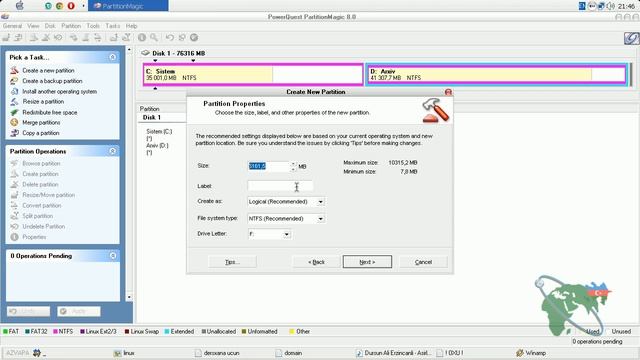Click the Next button
This screenshot has height=360, width=640.
(x=367, y=262)
